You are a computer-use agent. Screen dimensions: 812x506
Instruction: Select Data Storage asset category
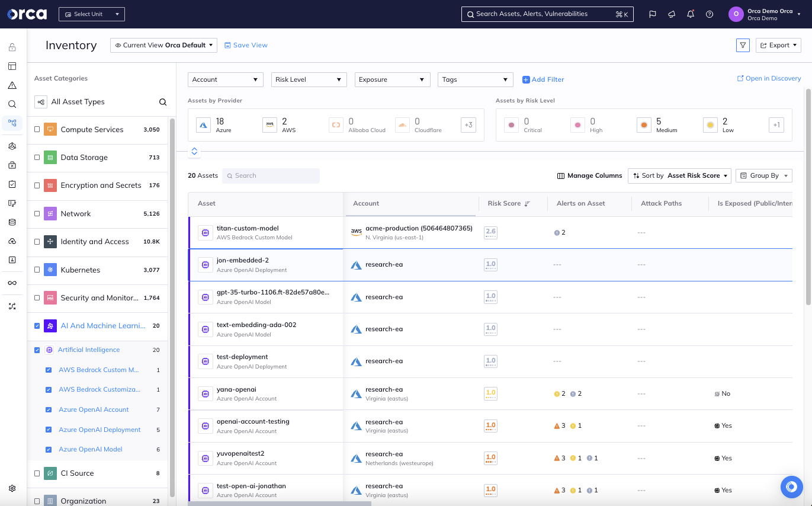84,158
